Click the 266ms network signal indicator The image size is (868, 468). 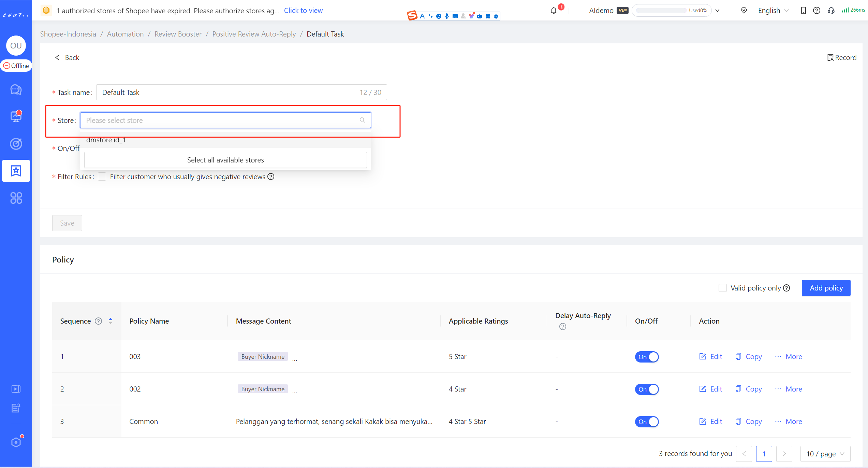(x=853, y=10)
